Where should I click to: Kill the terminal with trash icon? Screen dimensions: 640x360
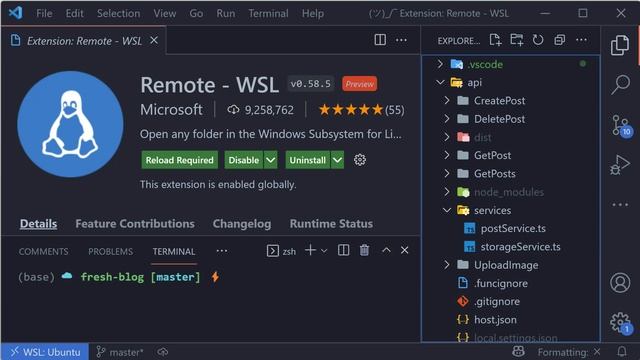coord(364,250)
